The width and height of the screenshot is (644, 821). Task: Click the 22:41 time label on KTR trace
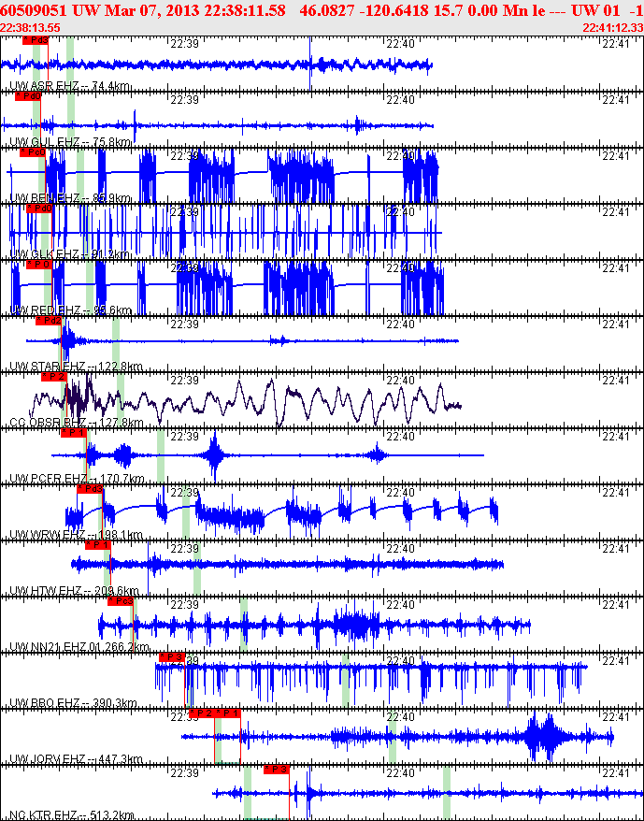coord(616,772)
